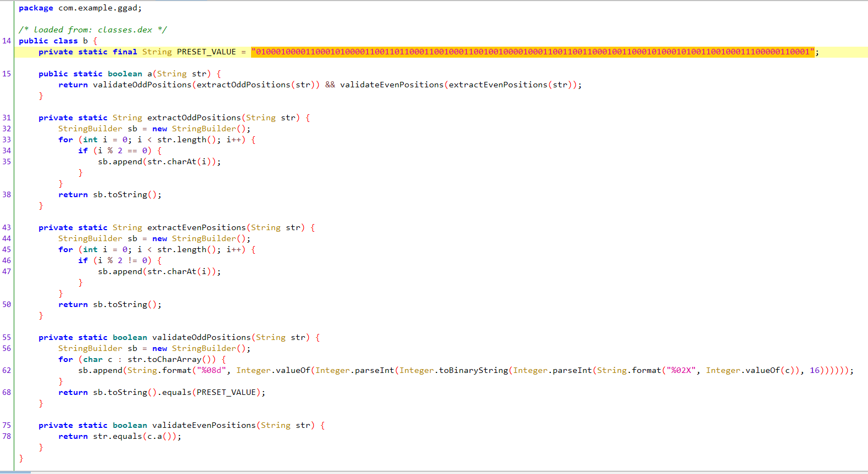Click line number 43 in the gutter
This screenshot has width=868, height=474.
tap(7, 228)
